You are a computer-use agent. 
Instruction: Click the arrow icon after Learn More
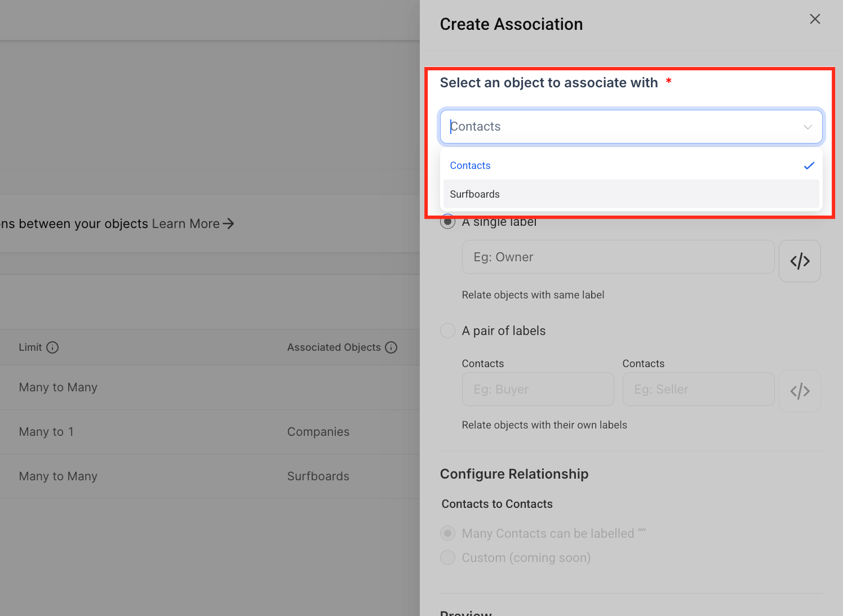(x=228, y=224)
